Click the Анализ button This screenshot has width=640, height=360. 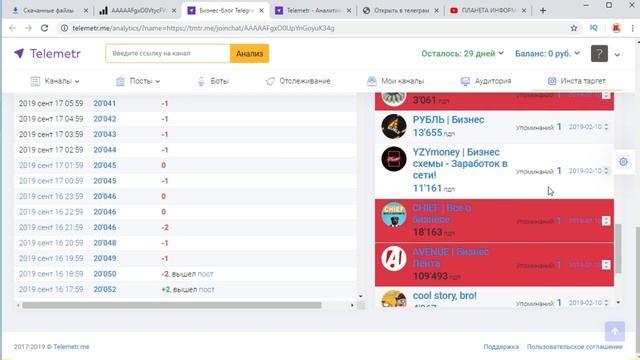[x=249, y=53]
